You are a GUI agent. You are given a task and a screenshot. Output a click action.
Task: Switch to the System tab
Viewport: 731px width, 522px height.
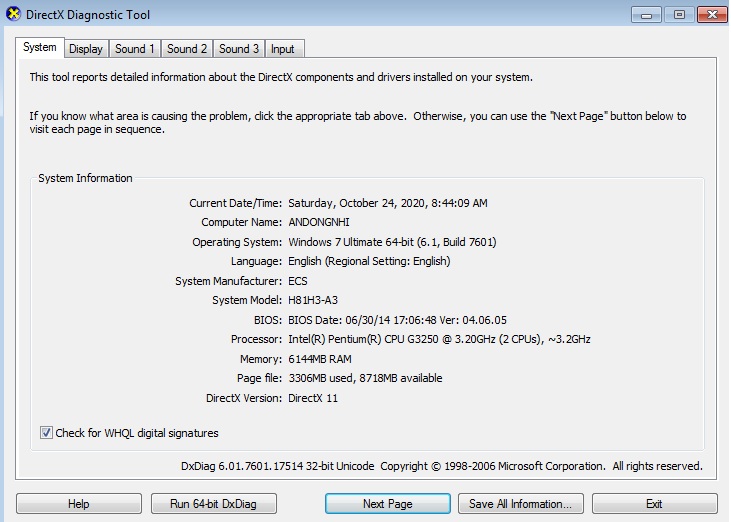(x=40, y=48)
